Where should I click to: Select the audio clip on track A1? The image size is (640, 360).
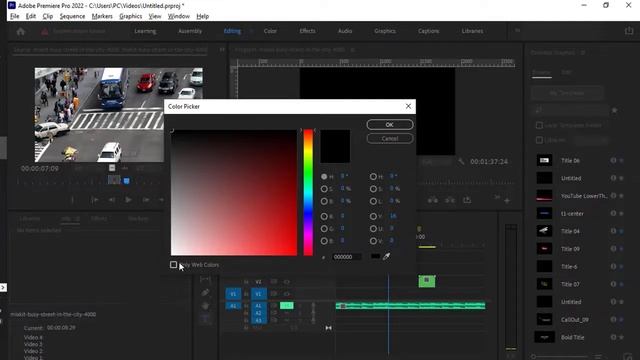point(411,306)
